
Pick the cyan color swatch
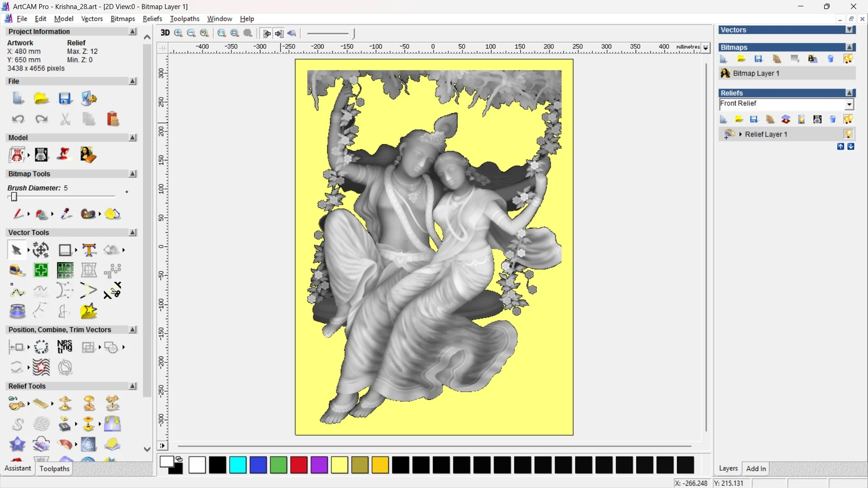coord(238,465)
